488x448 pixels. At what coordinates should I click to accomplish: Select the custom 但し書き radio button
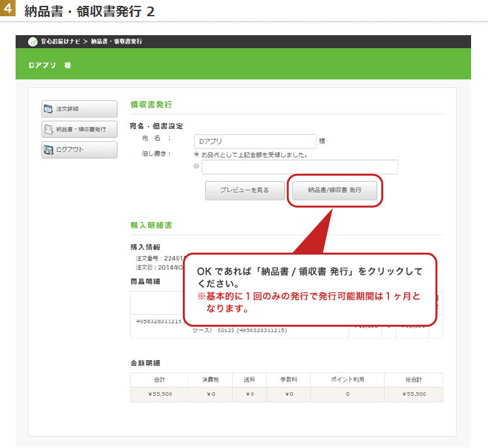(x=197, y=167)
